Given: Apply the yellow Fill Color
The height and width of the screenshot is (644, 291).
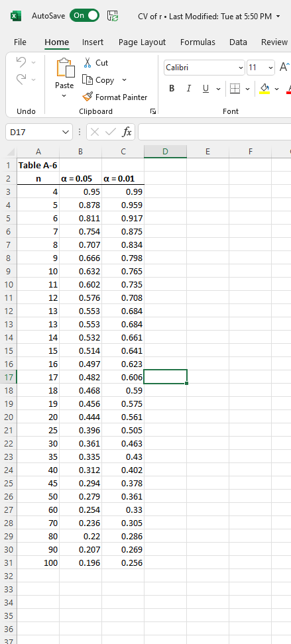Looking at the screenshot, I should click(x=264, y=88).
